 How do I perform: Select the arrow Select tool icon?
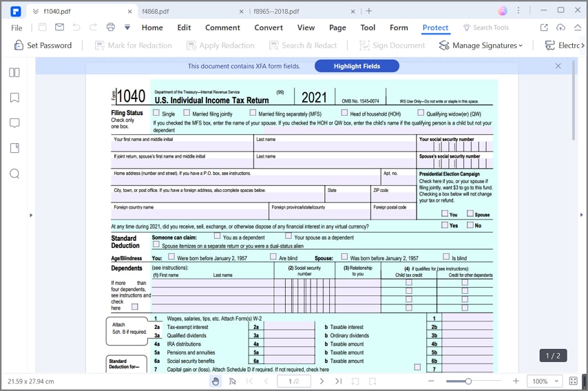(233, 381)
